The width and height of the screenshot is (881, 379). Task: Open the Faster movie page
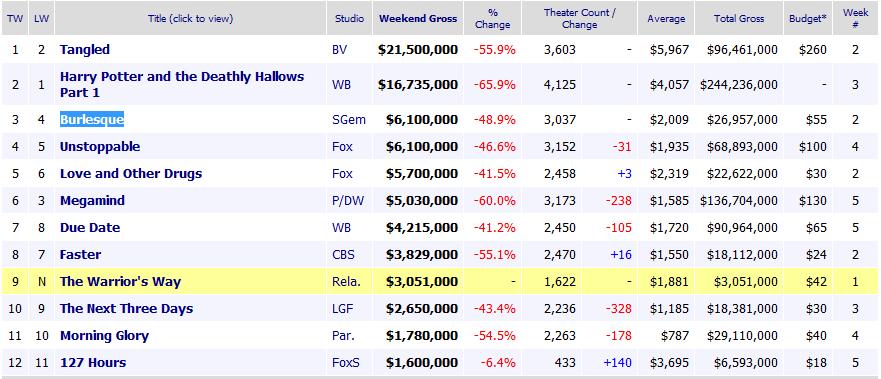pos(80,254)
